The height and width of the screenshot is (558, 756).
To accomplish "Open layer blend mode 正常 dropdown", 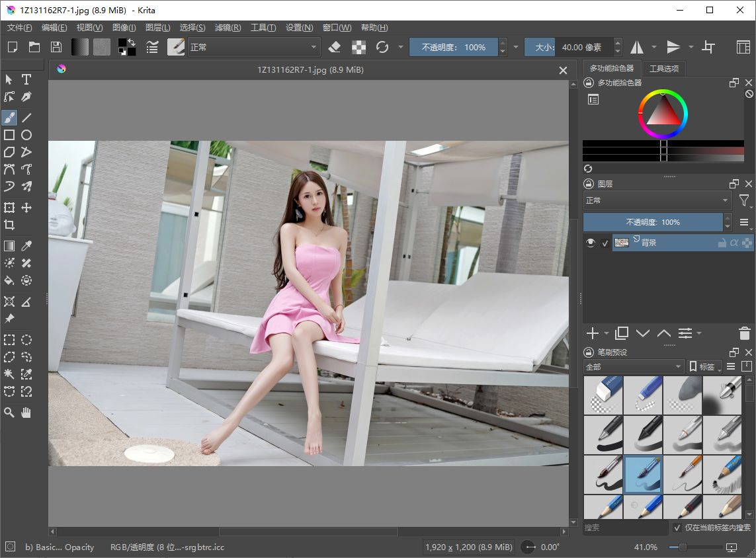I will coord(657,200).
